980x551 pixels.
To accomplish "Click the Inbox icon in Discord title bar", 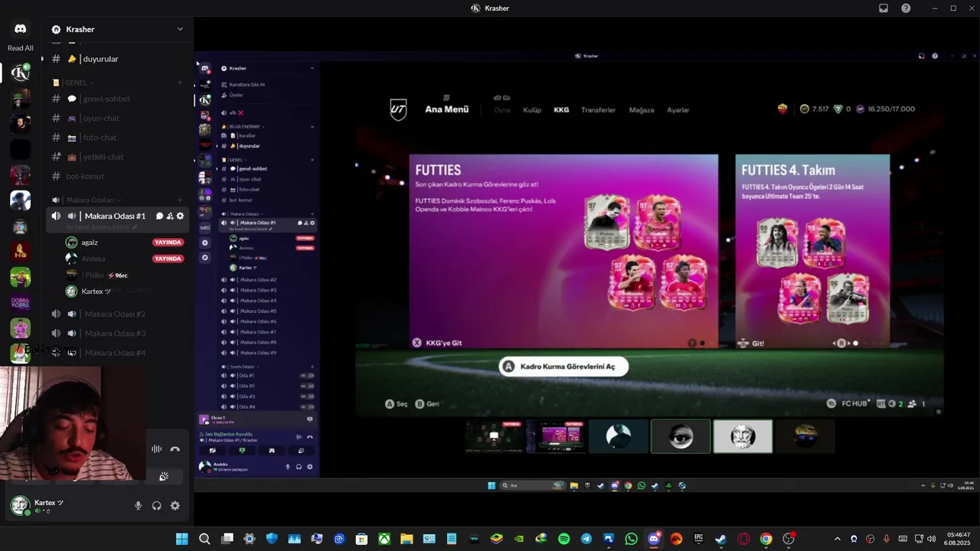I will [x=884, y=8].
